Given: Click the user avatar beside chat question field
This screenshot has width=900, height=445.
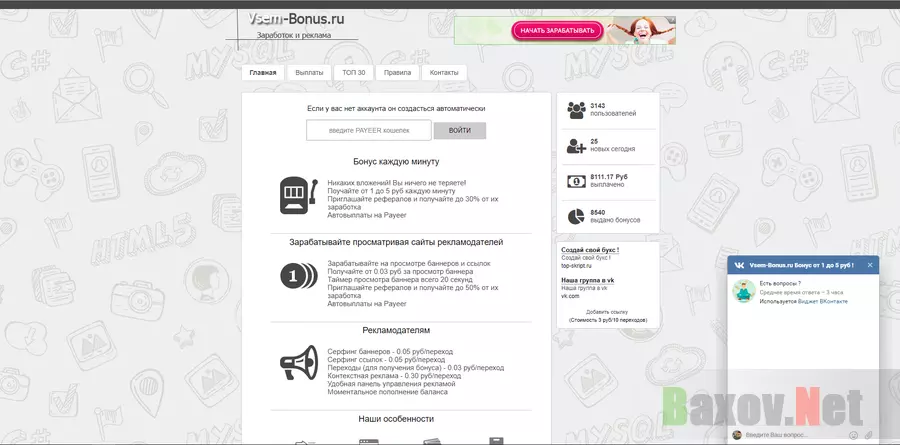Looking at the screenshot, I should pyautogui.click(x=737, y=435).
